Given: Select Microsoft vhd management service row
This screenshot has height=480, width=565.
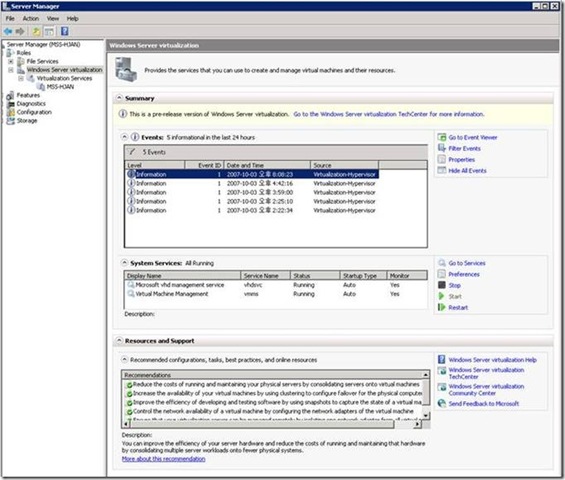Looking at the screenshot, I should 276,285.
